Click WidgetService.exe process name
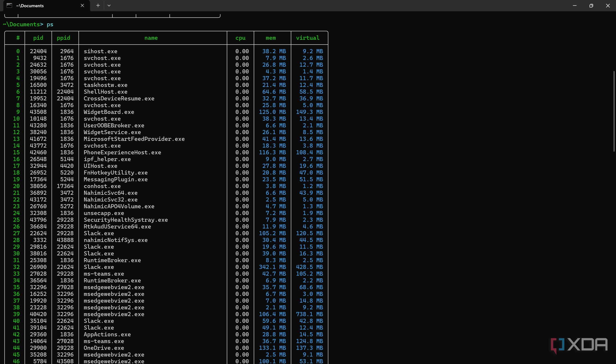 (x=112, y=132)
